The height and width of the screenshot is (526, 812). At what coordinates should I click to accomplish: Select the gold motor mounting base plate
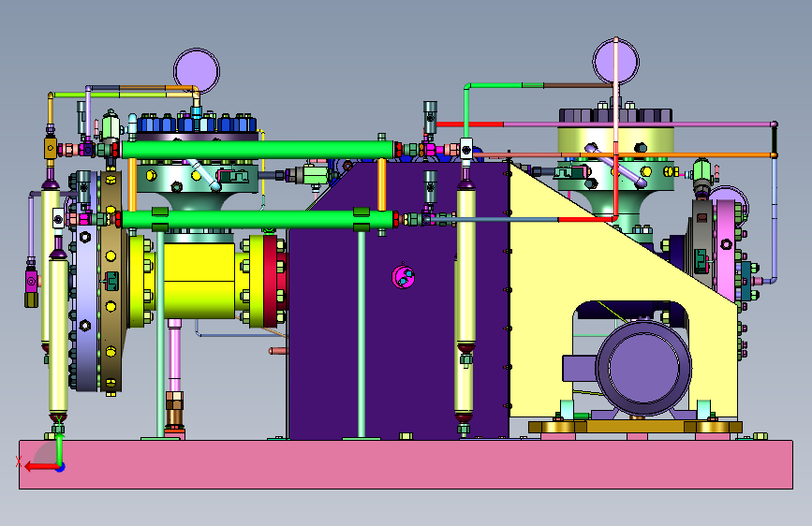635,427
